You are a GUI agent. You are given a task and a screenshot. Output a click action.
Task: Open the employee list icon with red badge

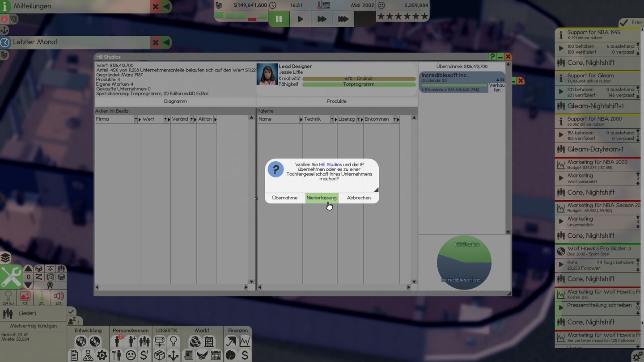[x=117, y=341]
